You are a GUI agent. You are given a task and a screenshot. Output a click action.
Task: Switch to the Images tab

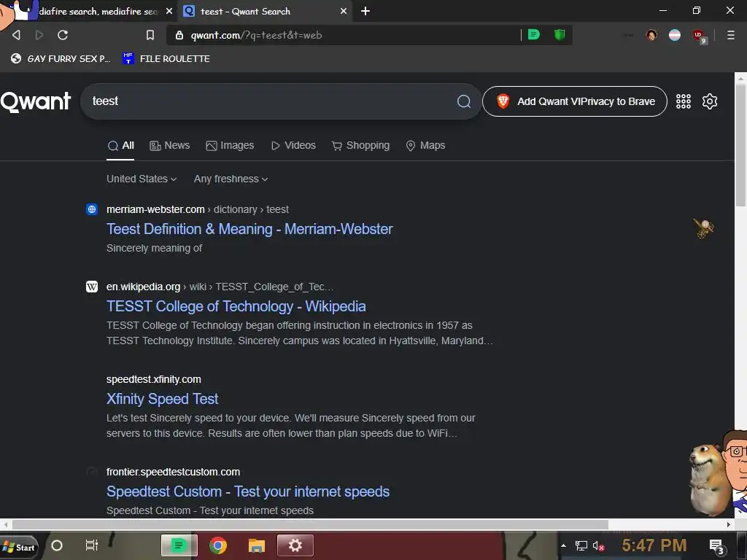(x=230, y=146)
